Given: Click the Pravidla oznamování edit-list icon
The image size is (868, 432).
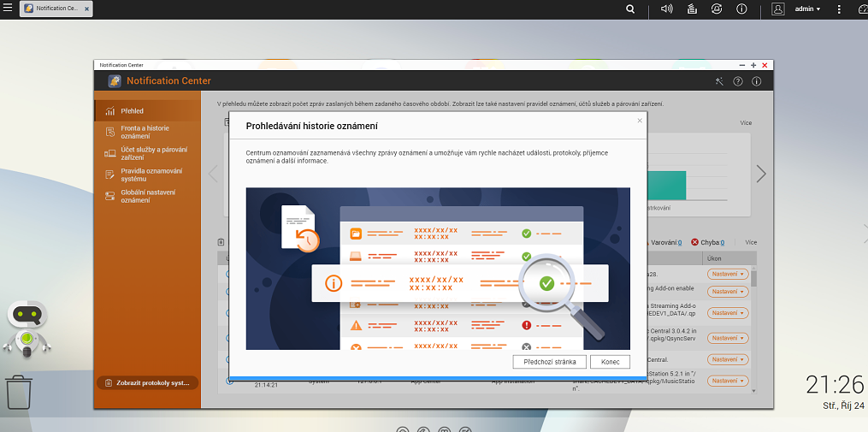Looking at the screenshot, I should pyautogui.click(x=110, y=175).
